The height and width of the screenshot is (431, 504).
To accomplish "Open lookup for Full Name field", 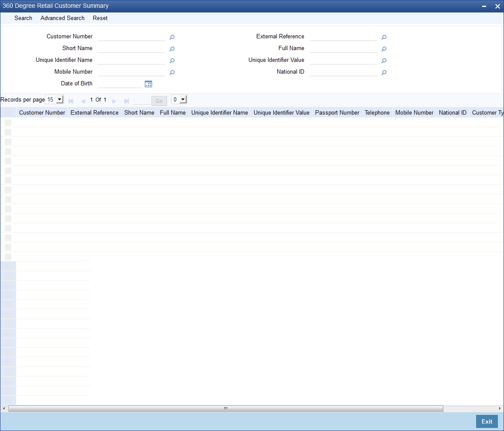I will click(x=384, y=49).
